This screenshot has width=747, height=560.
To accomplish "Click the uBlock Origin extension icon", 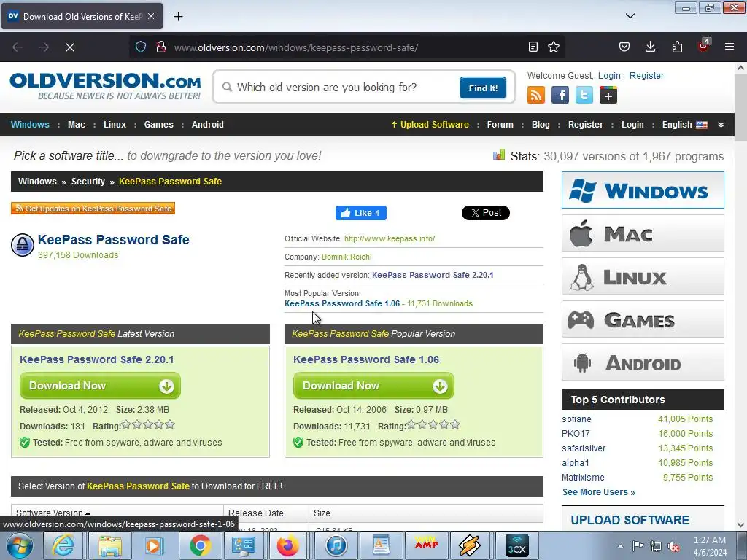I will tap(704, 46).
